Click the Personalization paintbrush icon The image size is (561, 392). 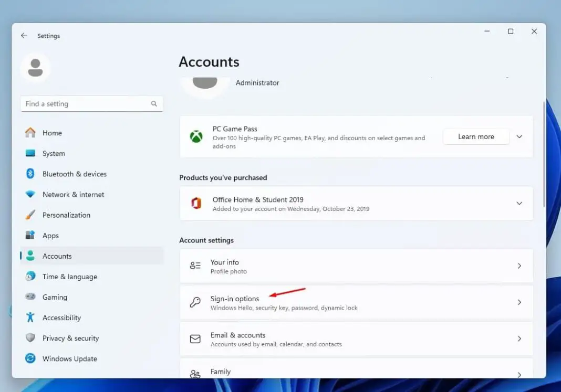tap(32, 215)
